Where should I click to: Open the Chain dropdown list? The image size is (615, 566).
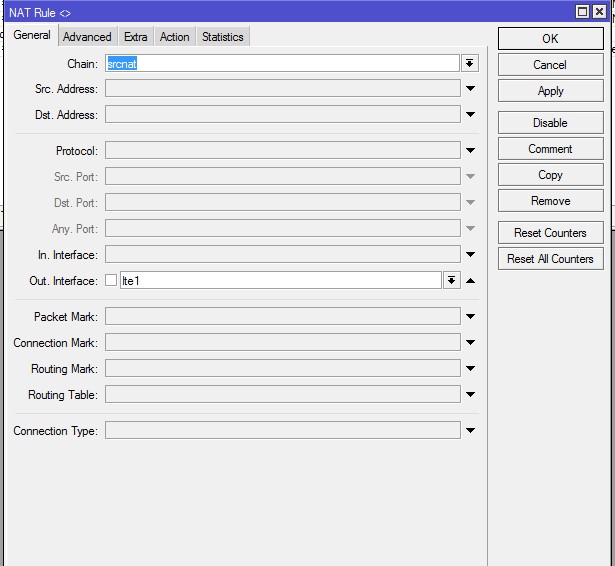click(469, 63)
